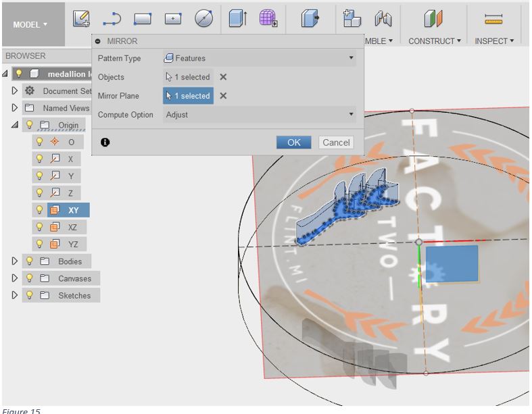Viewport: 532px width, 414px height.
Task: Select the Sketches folder label
Action: coord(74,295)
